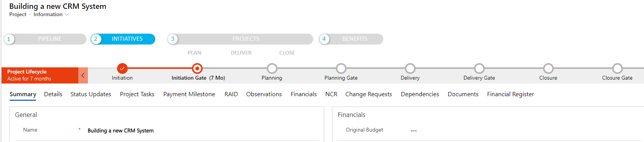Click the Closure Gate stage circle
This screenshot has width=644, height=142.
point(617,68)
